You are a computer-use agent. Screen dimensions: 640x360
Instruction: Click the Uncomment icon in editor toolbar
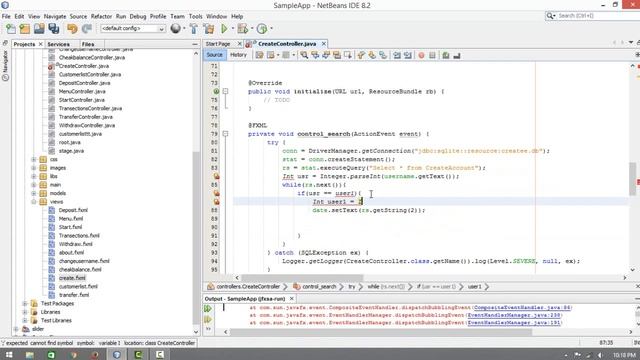pyautogui.click(x=457, y=55)
